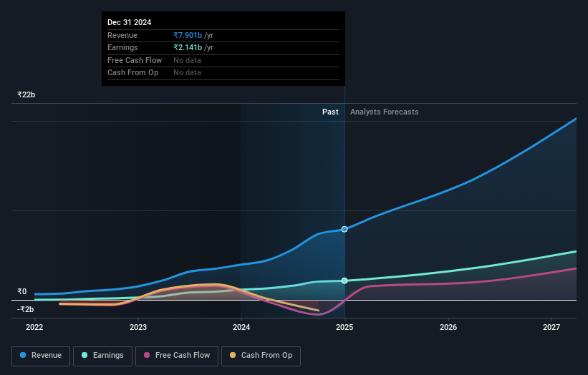Click the Analysts Forecasts label
This screenshot has height=375, width=588.
[x=385, y=112]
